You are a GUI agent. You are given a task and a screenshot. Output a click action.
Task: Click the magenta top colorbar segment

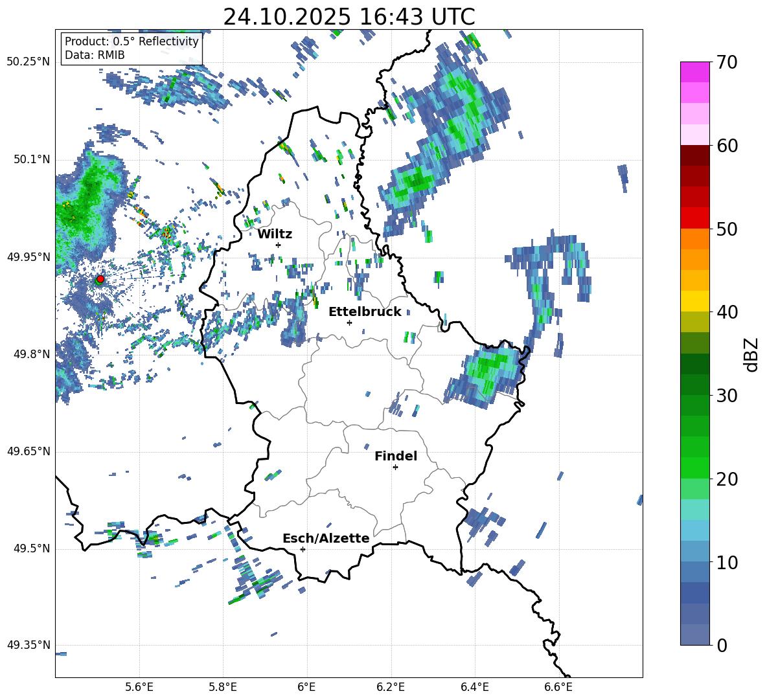[x=695, y=72]
